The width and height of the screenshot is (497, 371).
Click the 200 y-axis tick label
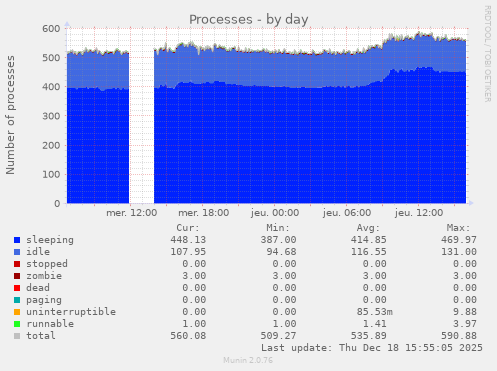51,145
